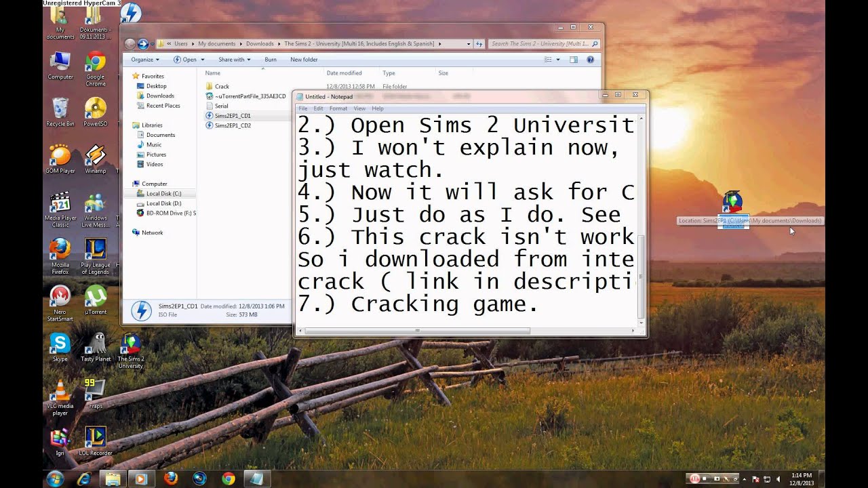868x488 pixels.
Task: Open the change view dropdown arrow
Action: [558, 60]
